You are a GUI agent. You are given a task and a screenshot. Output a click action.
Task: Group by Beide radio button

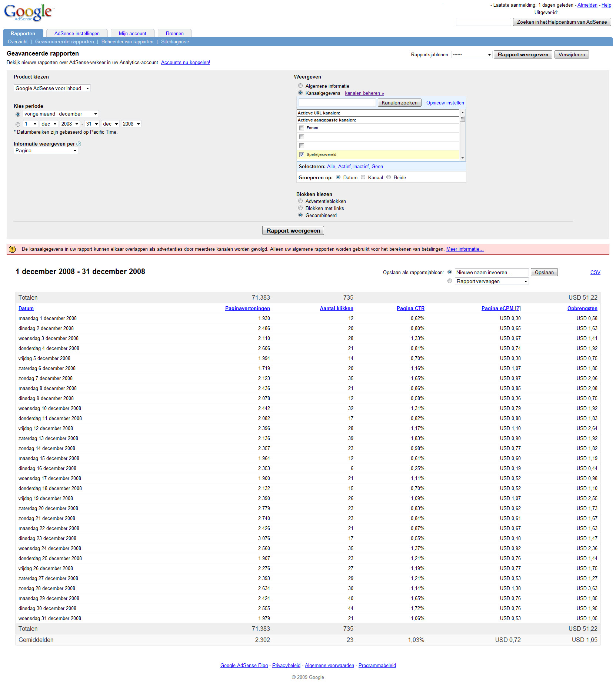(x=389, y=177)
